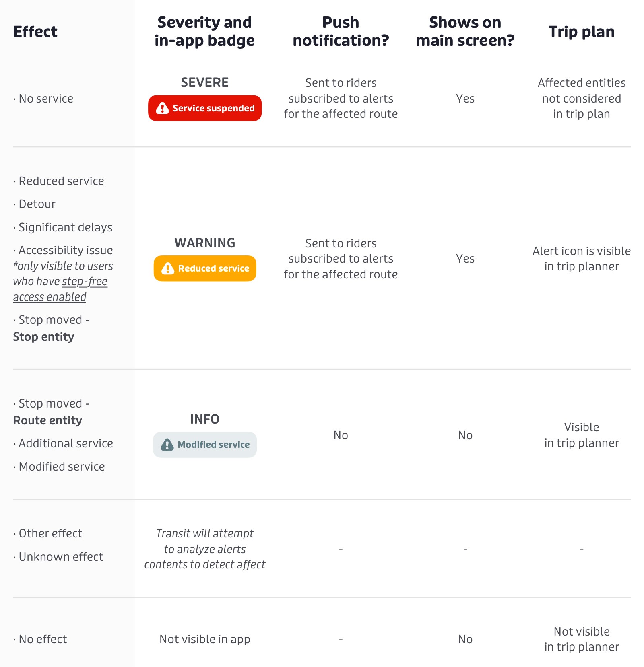The height and width of the screenshot is (667, 644).
Task: Select the orange Reduced service badge
Action: coord(205,268)
